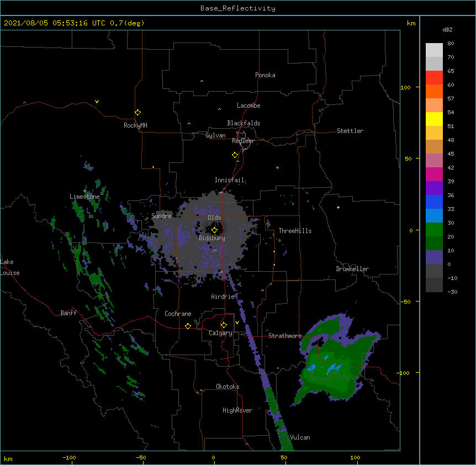Click the Didsbury town label
The width and height of the screenshot is (476, 465).
point(212,238)
